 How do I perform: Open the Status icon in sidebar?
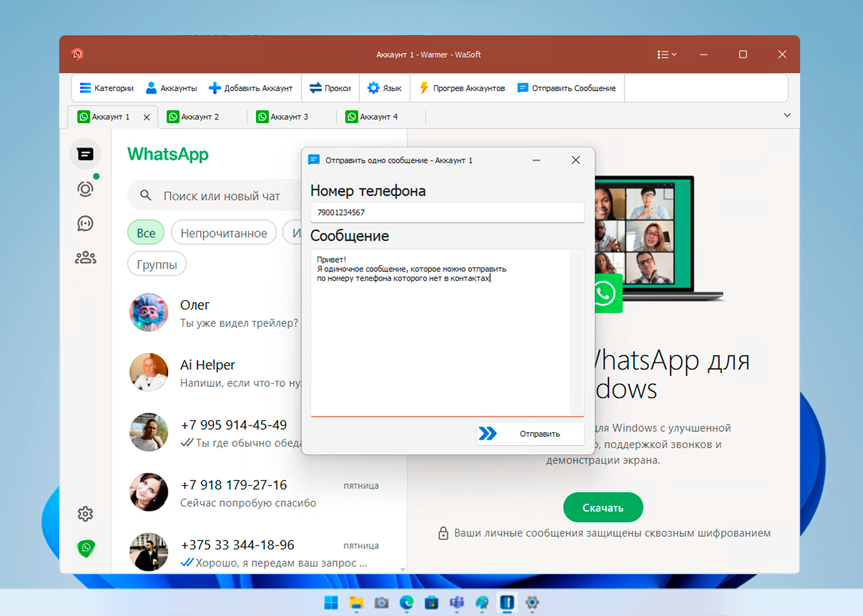tap(85, 189)
